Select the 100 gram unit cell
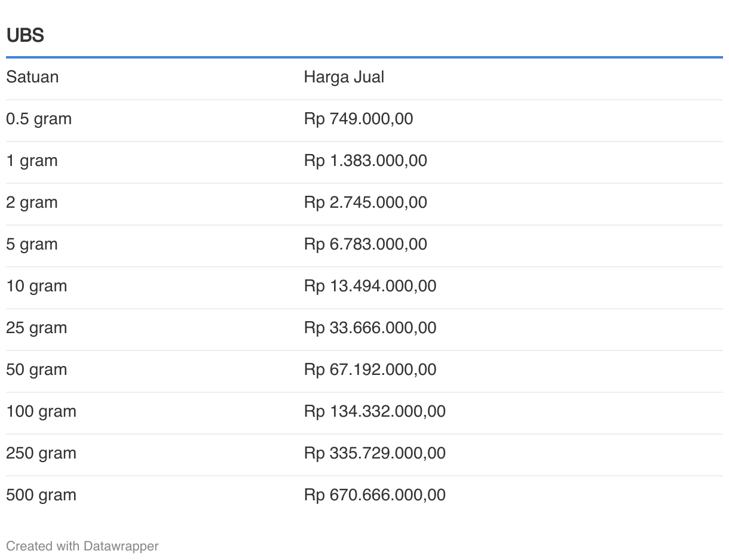729x560 pixels. click(41, 411)
